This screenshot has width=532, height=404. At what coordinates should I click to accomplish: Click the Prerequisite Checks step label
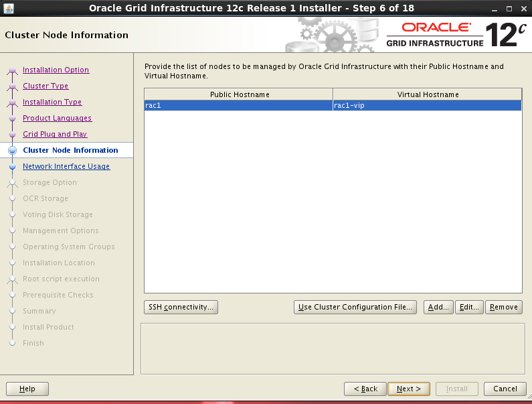pyautogui.click(x=58, y=295)
